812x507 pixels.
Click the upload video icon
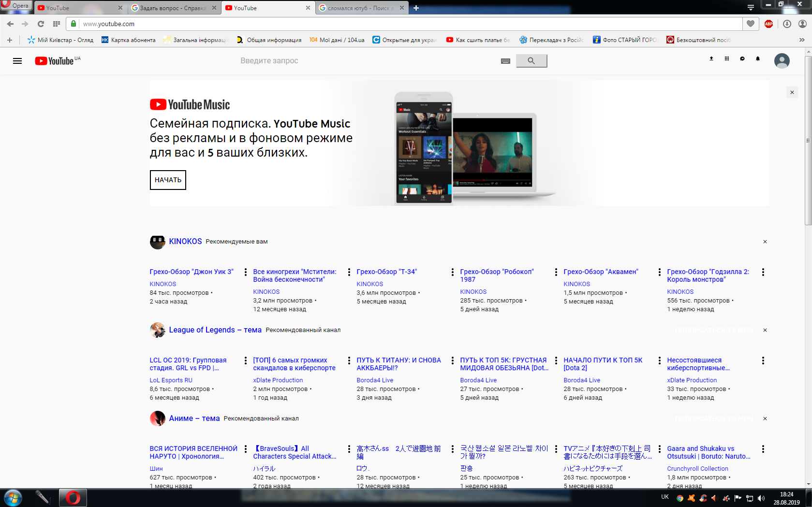coord(711,58)
